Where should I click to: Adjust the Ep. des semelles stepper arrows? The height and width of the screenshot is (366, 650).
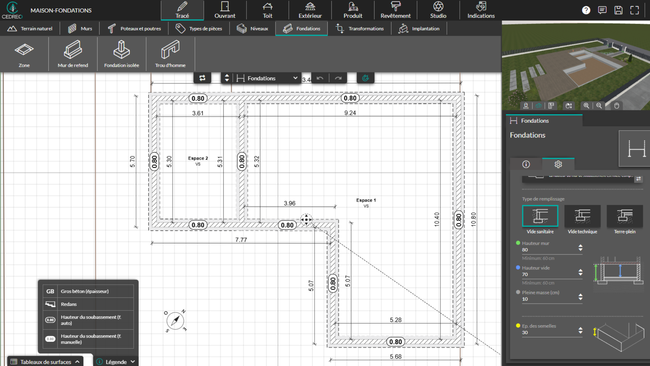580,330
